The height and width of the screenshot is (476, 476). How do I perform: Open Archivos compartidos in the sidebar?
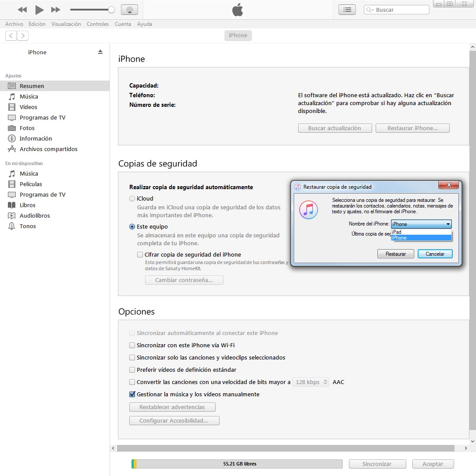pyautogui.click(x=48, y=149)
